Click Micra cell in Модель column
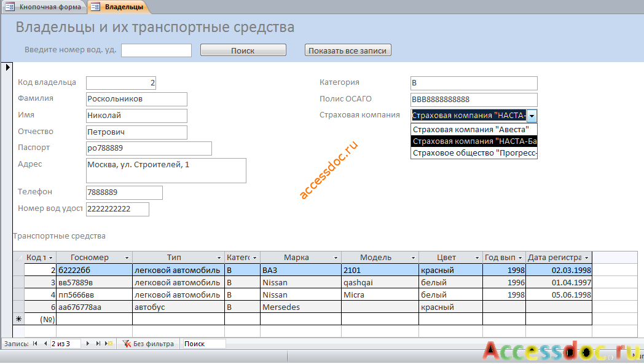 click(x=380, y=295)
